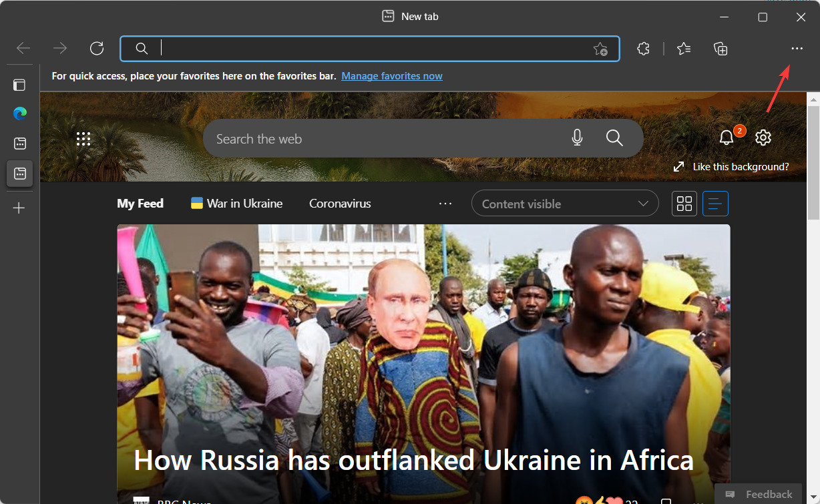Refresh the page with reload icon
Screen dimensions: 820x504
tap(97, 48)
